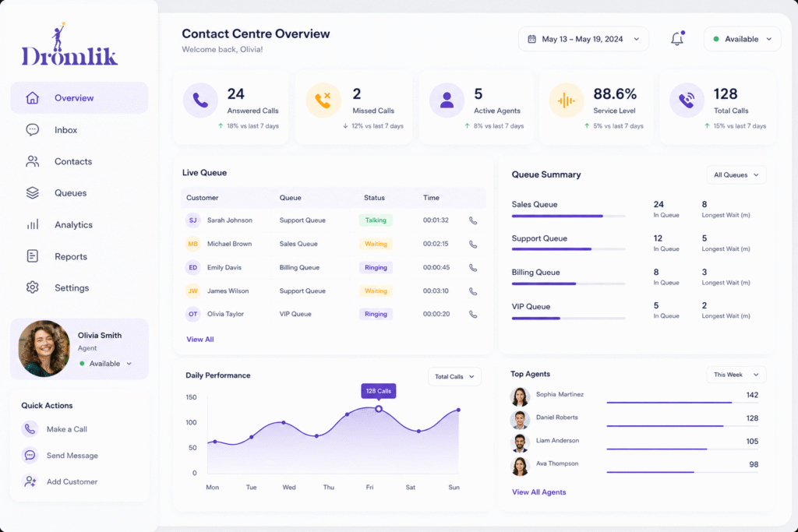Open notifications bell icon
The width and height of the screenshot is (798, 532).
(x=677, y=39)
